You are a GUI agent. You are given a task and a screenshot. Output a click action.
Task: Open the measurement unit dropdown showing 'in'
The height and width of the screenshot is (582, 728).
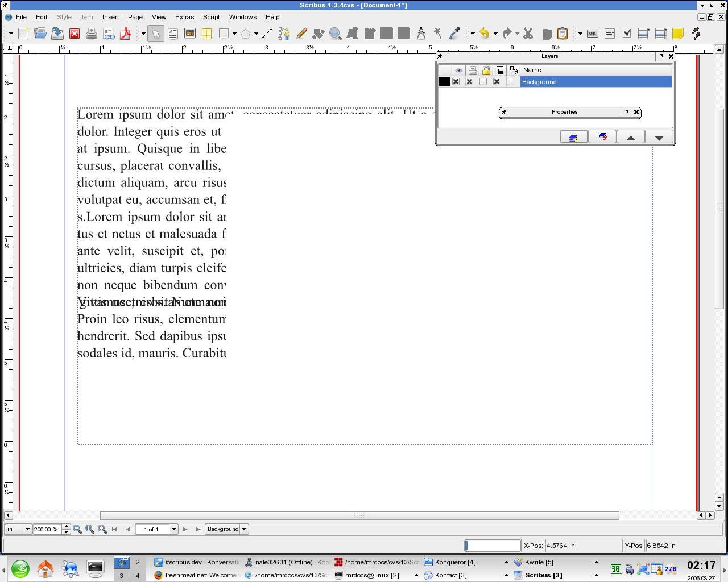point(27,529)
